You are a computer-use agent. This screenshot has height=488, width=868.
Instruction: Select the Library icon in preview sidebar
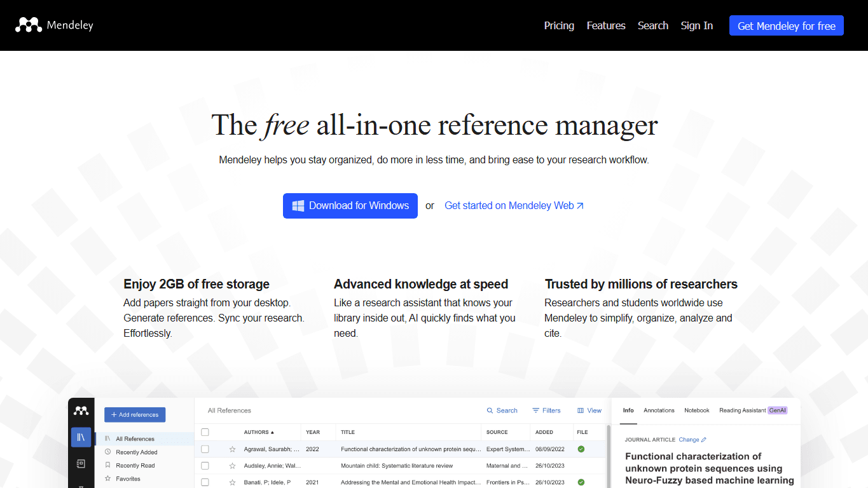81,437
